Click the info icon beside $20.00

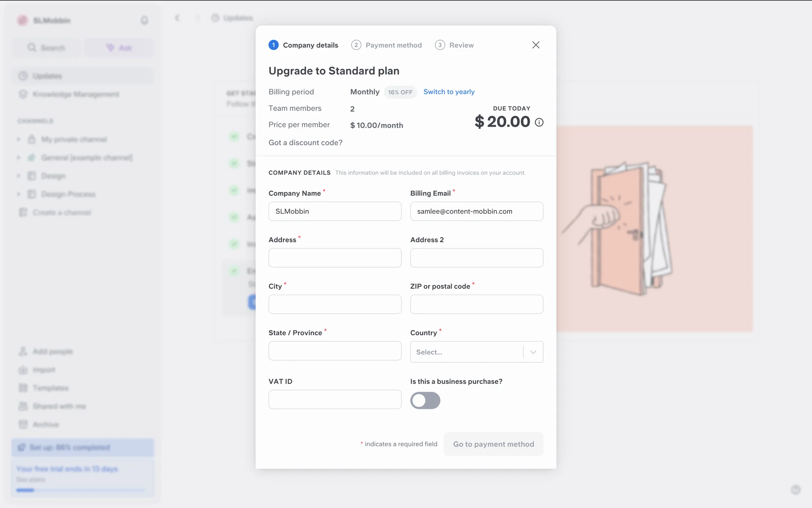click(x=539, y=122)
